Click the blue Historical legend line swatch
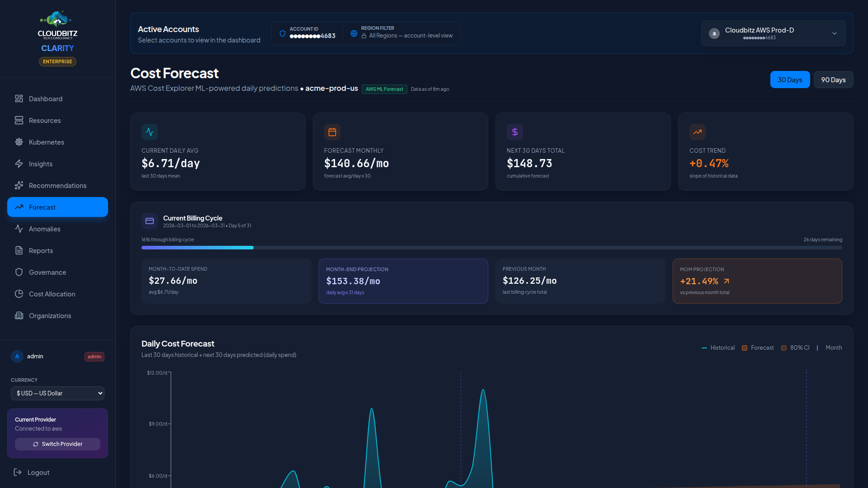868x488 pixels. click(704, 348)
